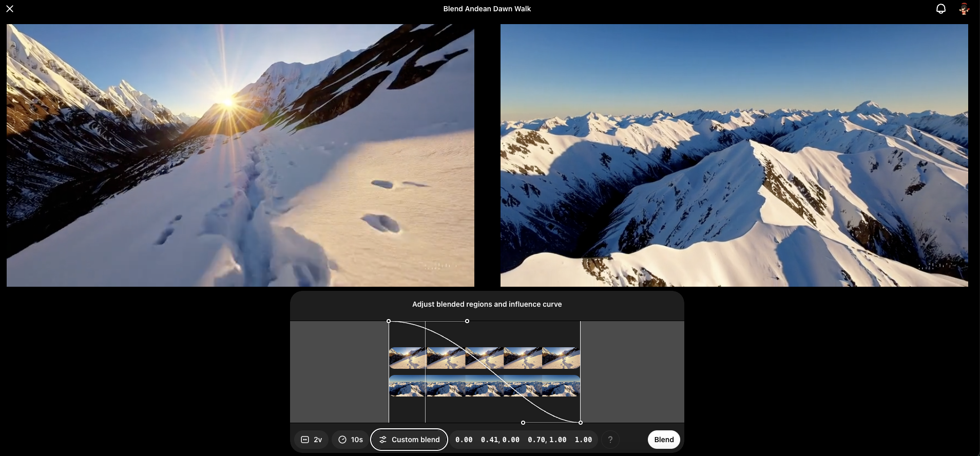This screenshot has height=456, width=980.
Task: Click the help question mark icon
Action: (610, 440)
